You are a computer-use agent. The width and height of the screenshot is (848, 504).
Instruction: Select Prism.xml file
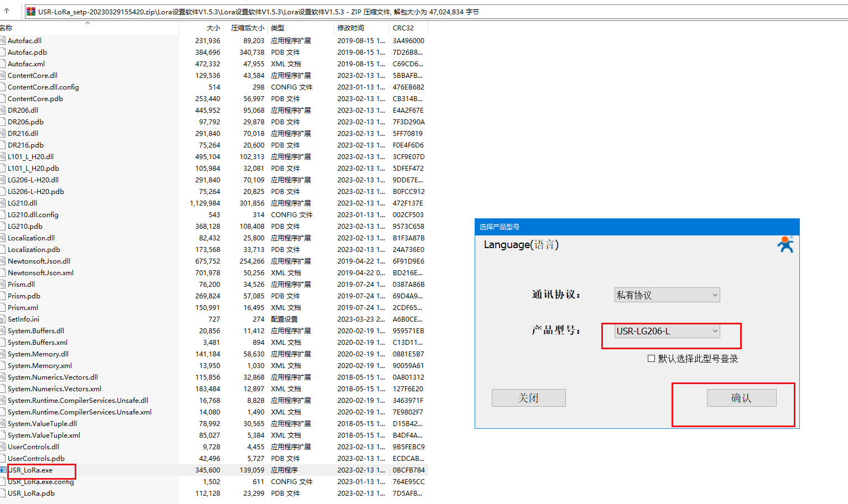(23, 308)
